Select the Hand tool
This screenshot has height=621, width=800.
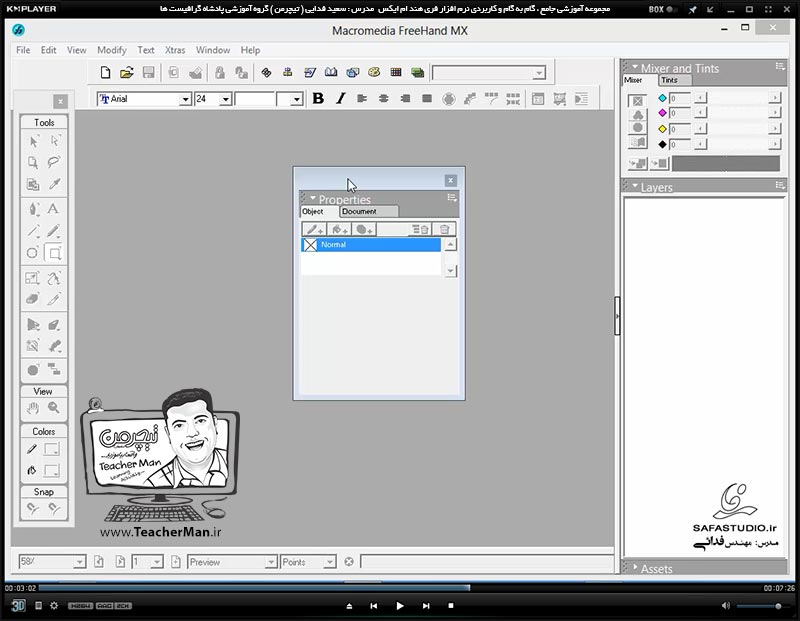[x=33, y=408]
